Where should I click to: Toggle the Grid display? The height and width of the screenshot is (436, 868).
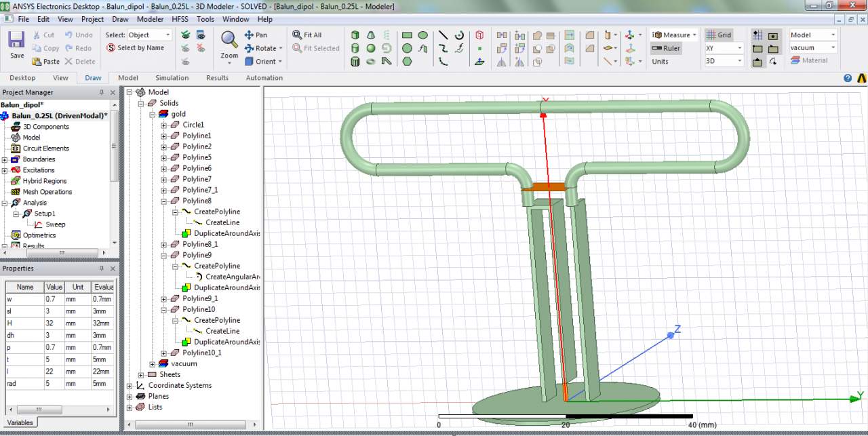(719, 35)
